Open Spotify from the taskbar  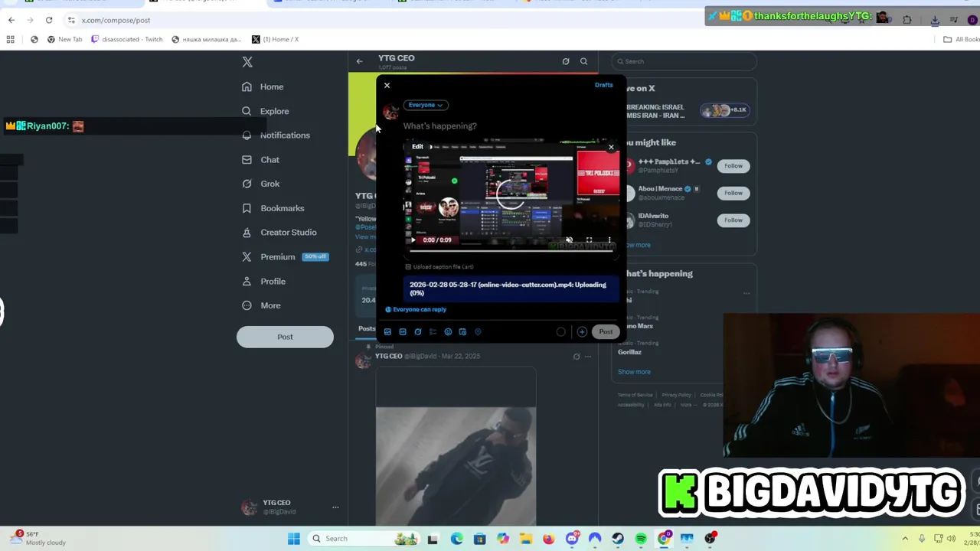pyautogui.click(x=641, y=539)
